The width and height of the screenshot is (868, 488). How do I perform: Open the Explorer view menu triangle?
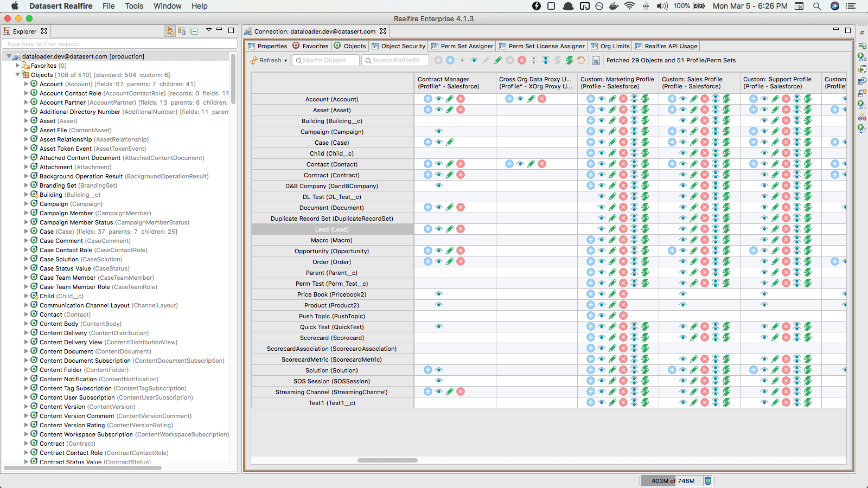(208, 30)
